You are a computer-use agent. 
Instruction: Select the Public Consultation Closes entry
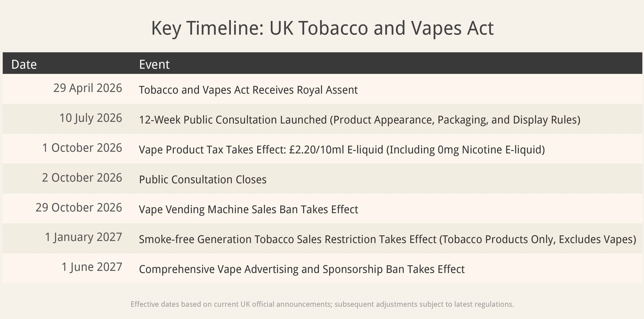point(202,180)
